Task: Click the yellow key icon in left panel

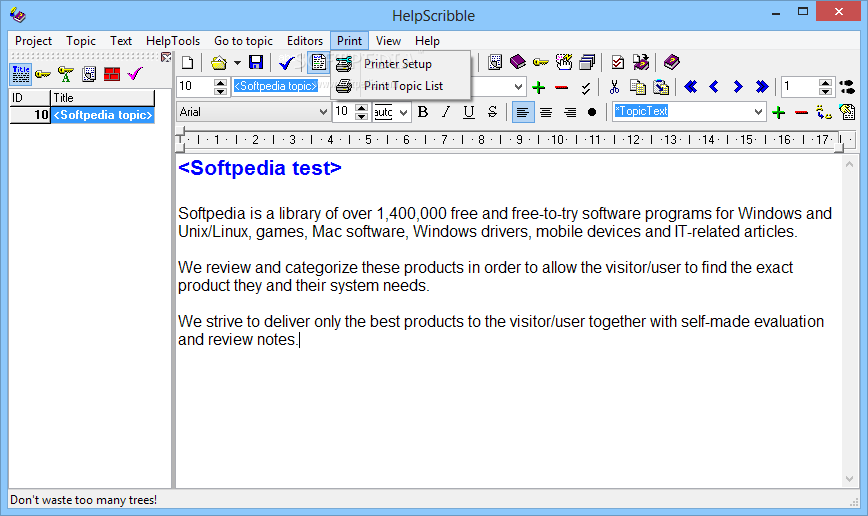Action: click(43, 74)
